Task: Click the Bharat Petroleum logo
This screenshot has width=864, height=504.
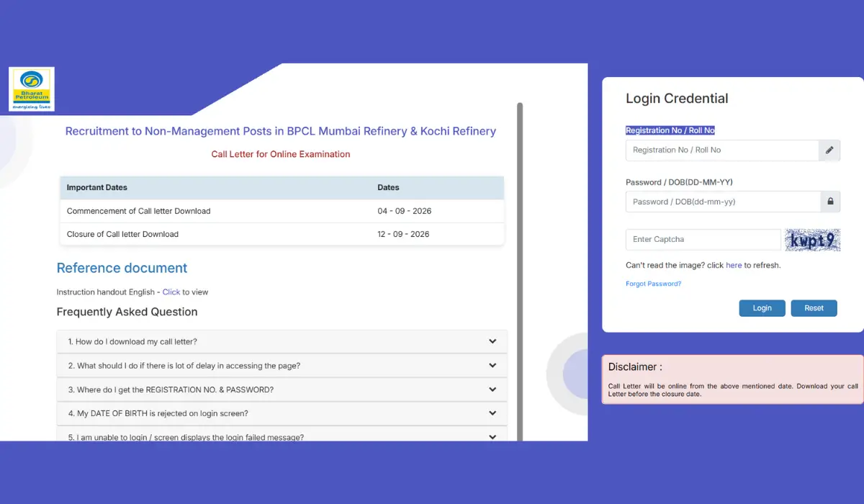Action: tap(32, 89)
